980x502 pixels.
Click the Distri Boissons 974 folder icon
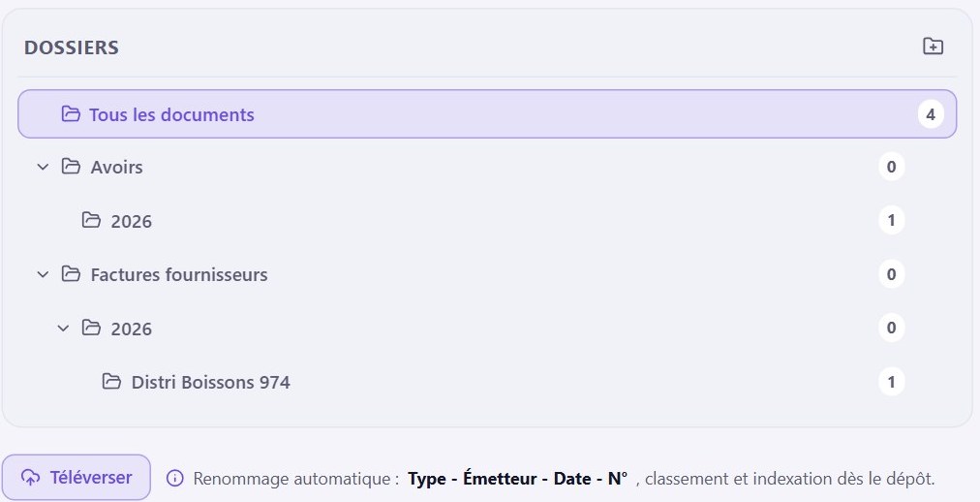pyautogui.click(x=111, y=381)
